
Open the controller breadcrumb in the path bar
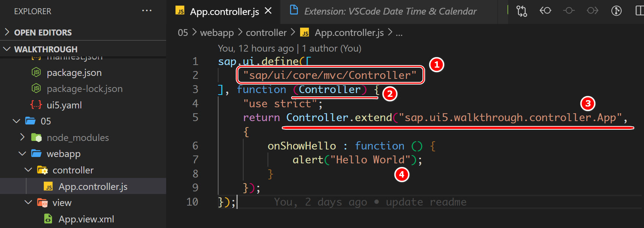(x=266, y=33)
